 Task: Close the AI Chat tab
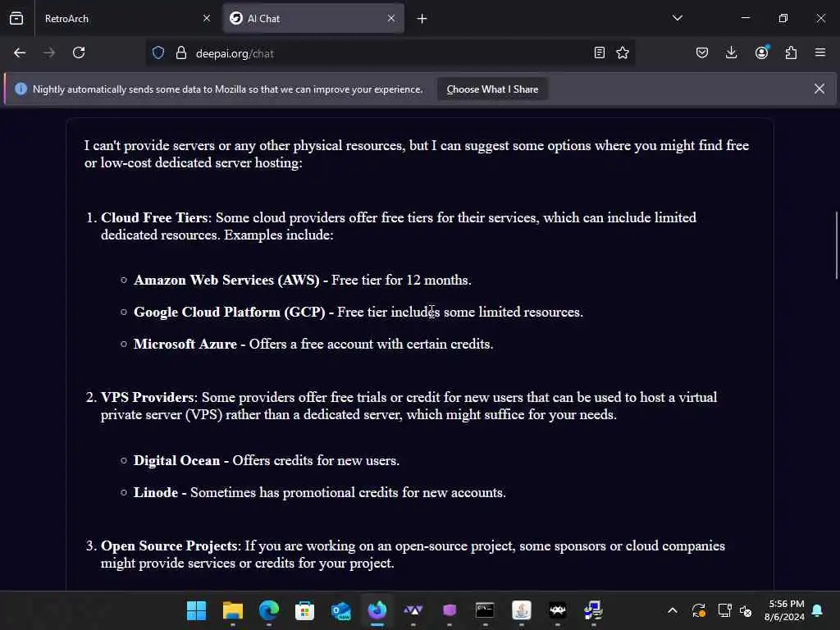tap(391, 18)
